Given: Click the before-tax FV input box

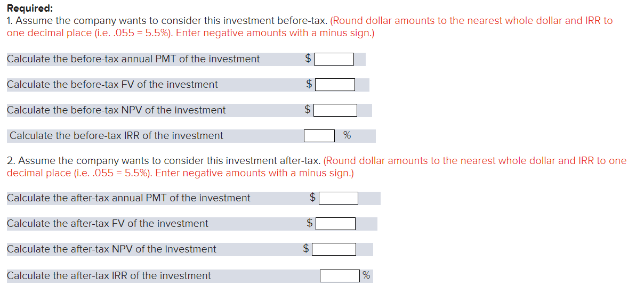Looking at the screenshot, I should pyautogui.click(x=335, y=85).
